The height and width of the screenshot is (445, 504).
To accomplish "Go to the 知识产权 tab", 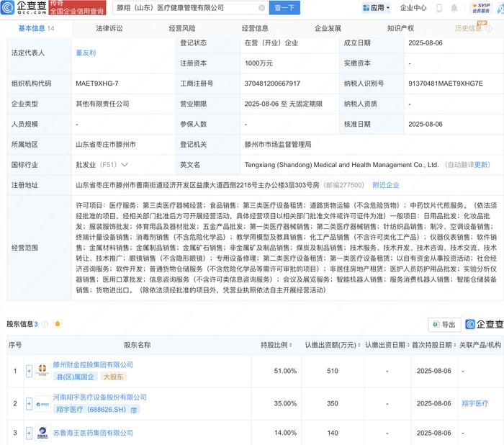I will pos(401,28).
